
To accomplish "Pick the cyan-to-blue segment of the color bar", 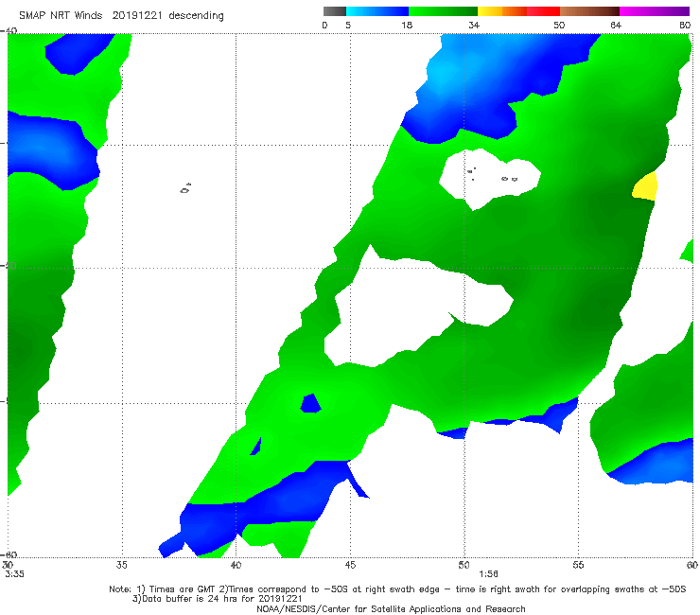I will 377,11.
